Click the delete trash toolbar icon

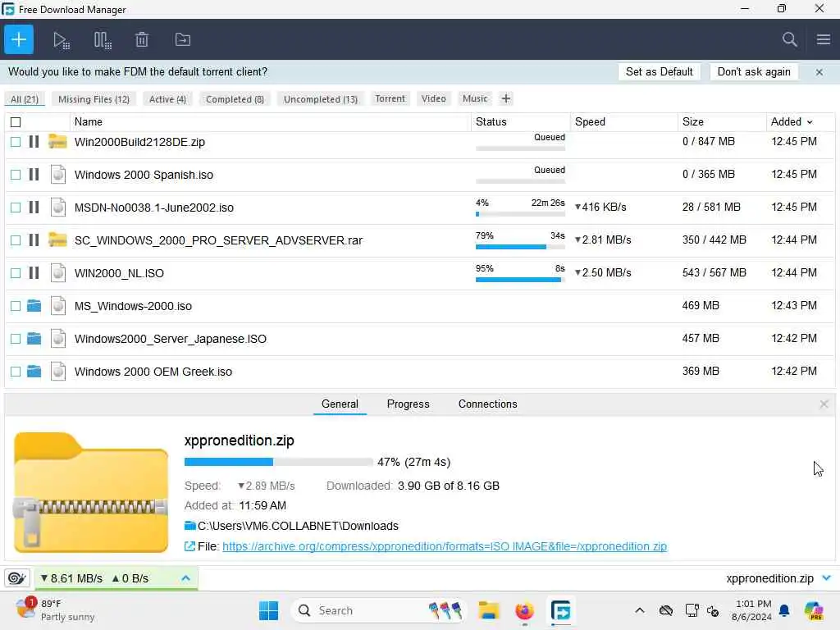pyautogui.click(x=141, y=39)
